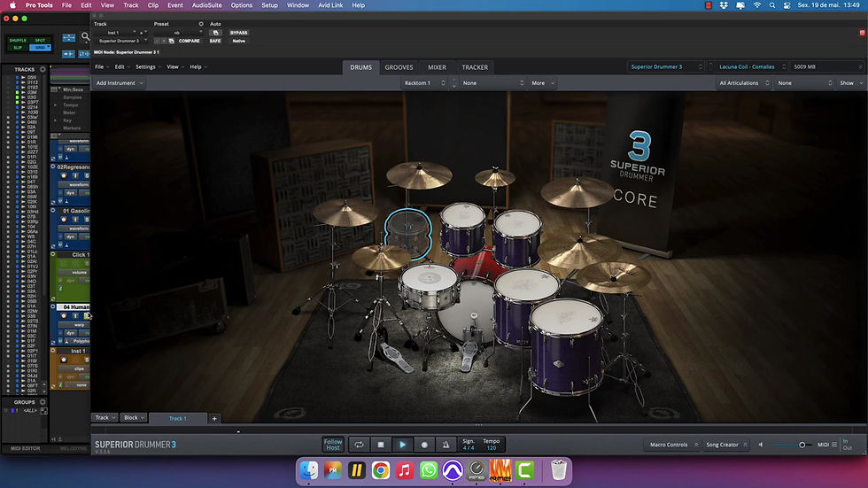Open the MIDI settings menu icon
868x488 pixels.
point(834,445)
